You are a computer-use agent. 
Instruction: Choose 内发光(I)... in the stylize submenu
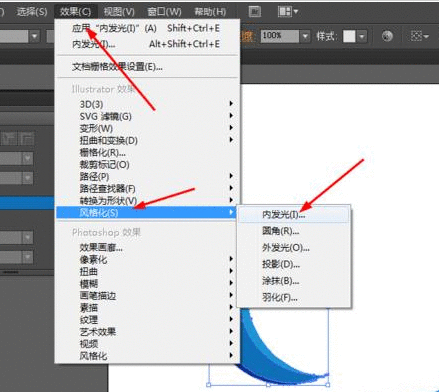pos(294,214)
